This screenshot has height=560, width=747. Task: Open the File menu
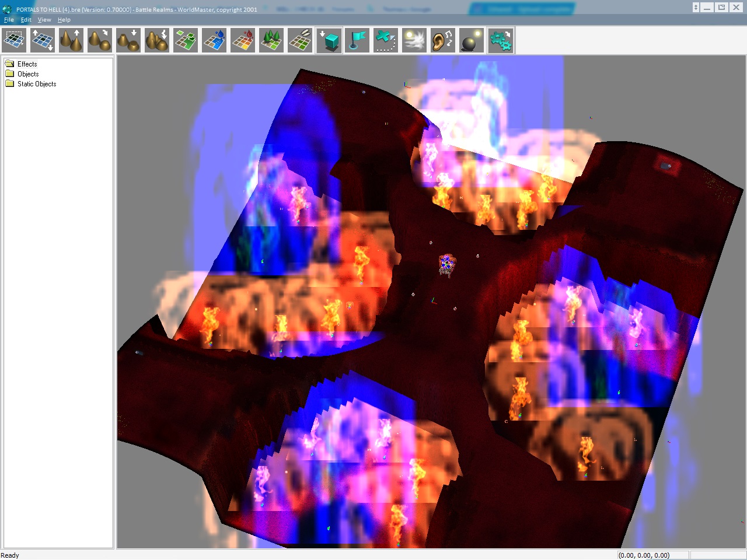point(9,20)
